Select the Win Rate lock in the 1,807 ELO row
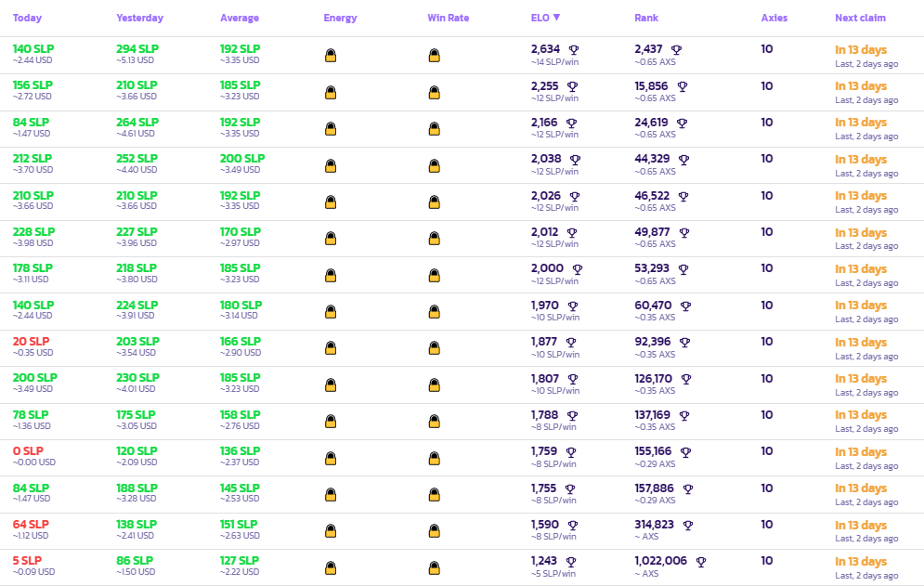The width and height of the screenshot is (924, 586). tap(435, 385)
